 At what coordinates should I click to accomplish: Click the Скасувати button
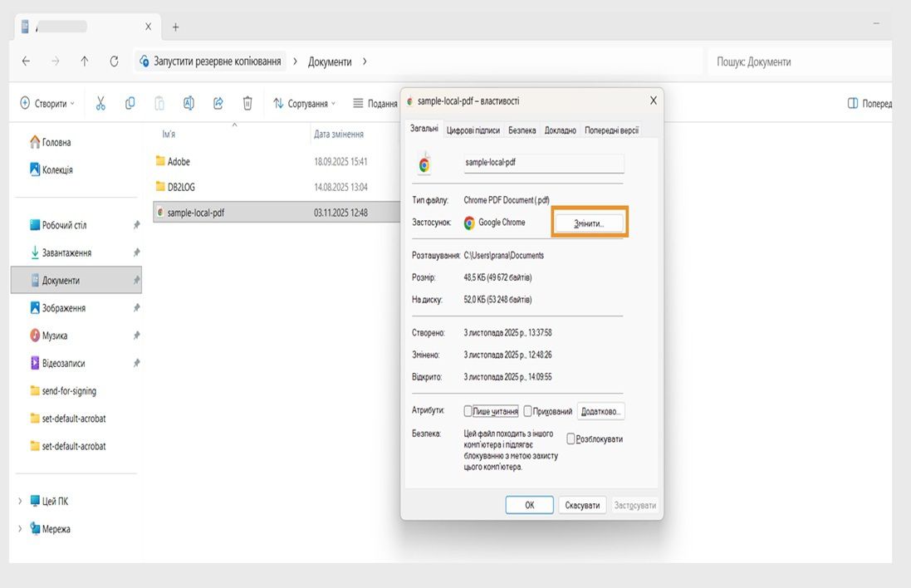(x=582, y=505)
